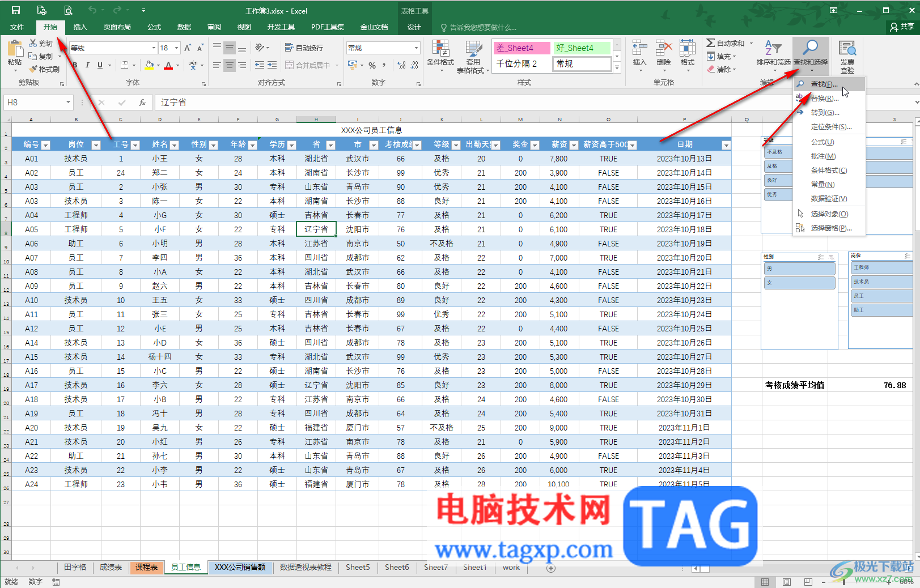The image size is (920, 588).
Task: Toggle center horizontal alignment
Action: tap(230, 65)
